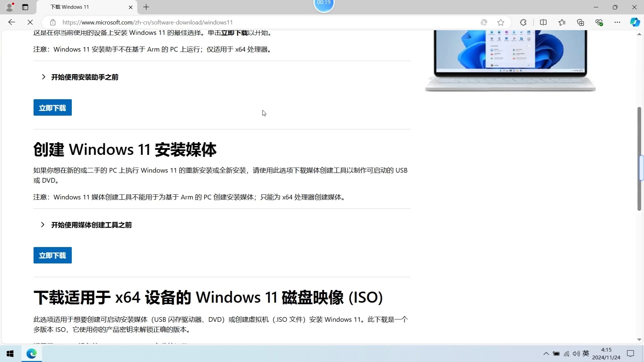Screen dimensions: 644x362
Task: Toggle the 英 input method indicator
Action: 586,353
